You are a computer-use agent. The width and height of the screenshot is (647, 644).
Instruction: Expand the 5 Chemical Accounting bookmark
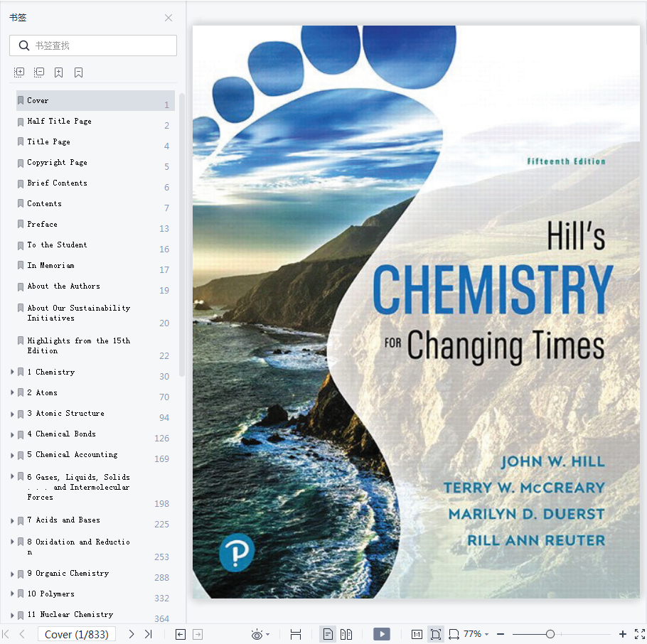click(x=12, y=455)
